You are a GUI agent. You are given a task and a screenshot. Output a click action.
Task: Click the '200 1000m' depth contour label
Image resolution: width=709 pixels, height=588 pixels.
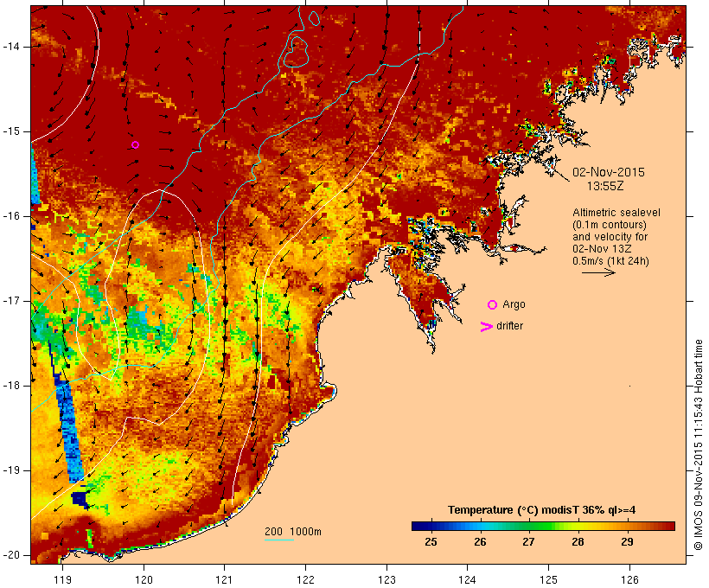tap(293, 532)
